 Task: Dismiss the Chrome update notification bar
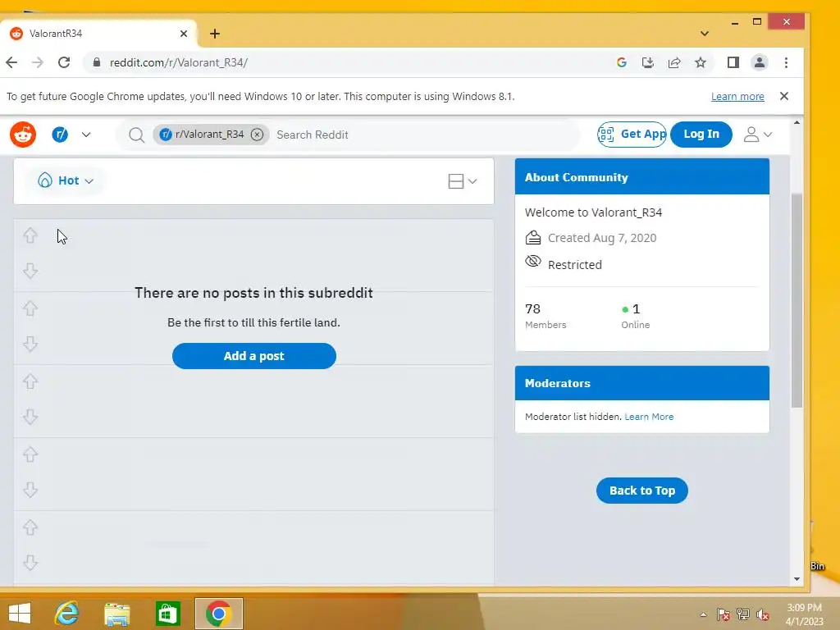tap(784, 96)
